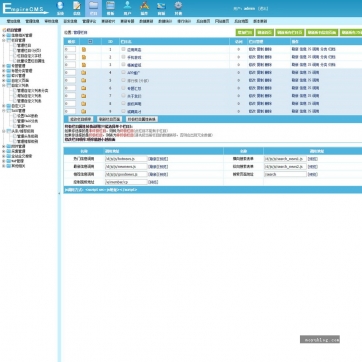Click the 修改栏目顺序 button below the table
Image resolution: width=362 pixels, height=362 pixels.
pos(80,119)
